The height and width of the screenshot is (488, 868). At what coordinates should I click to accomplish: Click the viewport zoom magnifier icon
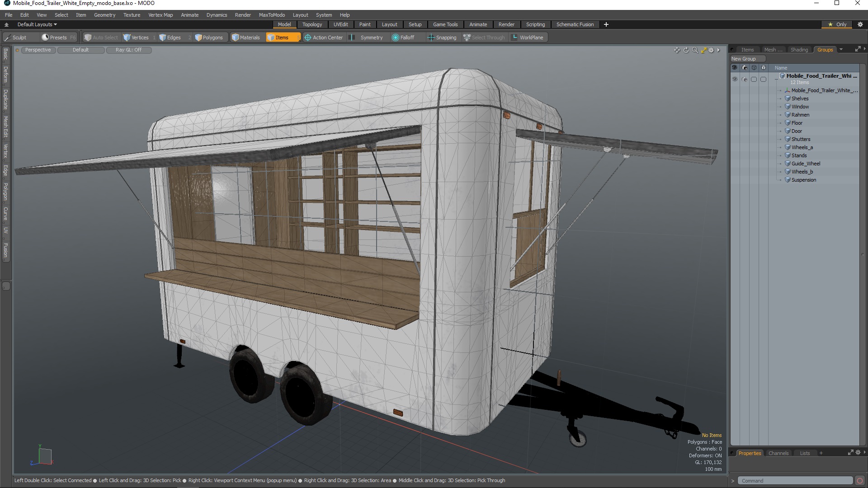tap(695, 50)
